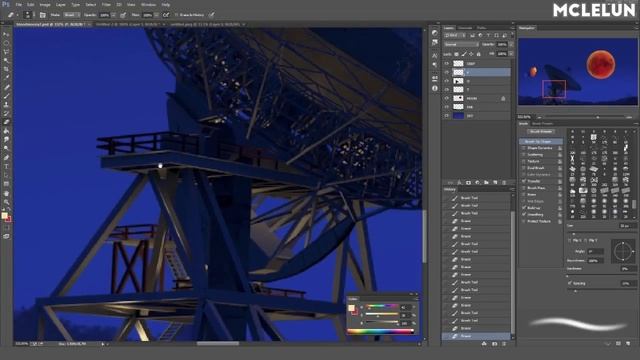Add a layer mask in Layers panel
Viewport: 640px width, 360px height.
click(468, 182)
